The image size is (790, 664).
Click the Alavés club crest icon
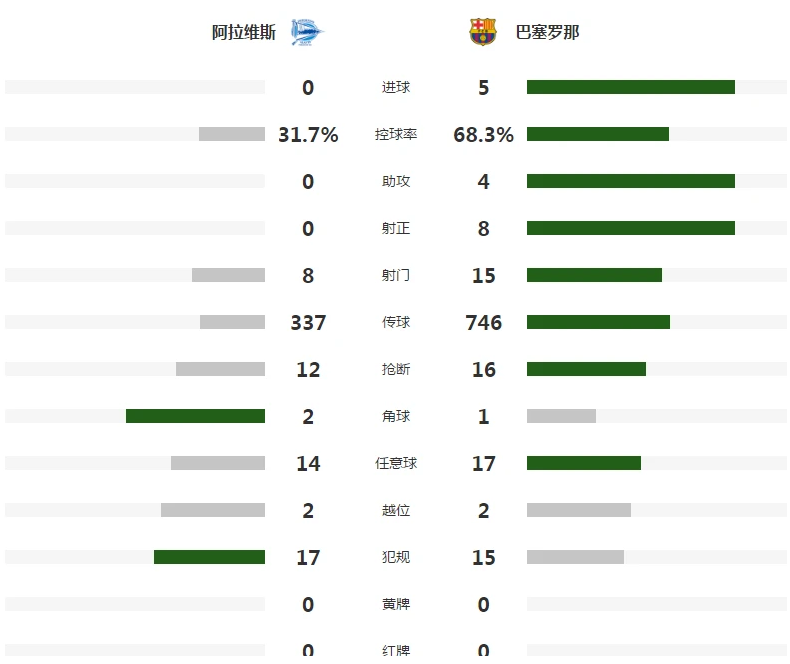click(307, 32)
